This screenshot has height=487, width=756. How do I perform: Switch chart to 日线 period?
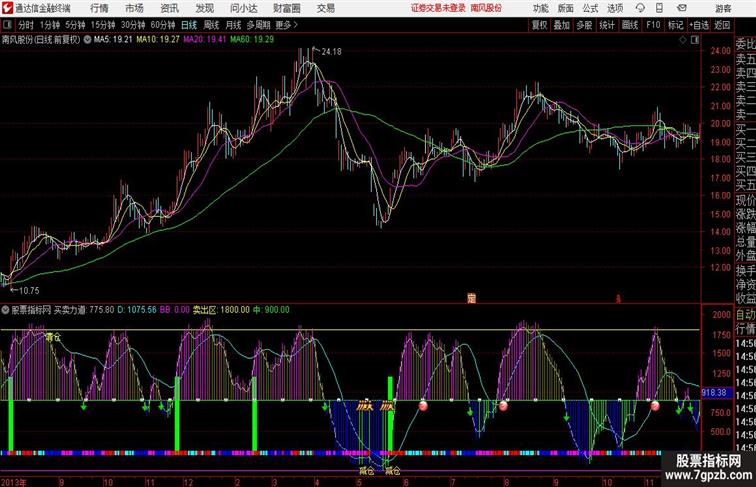[x=189, y=25]
